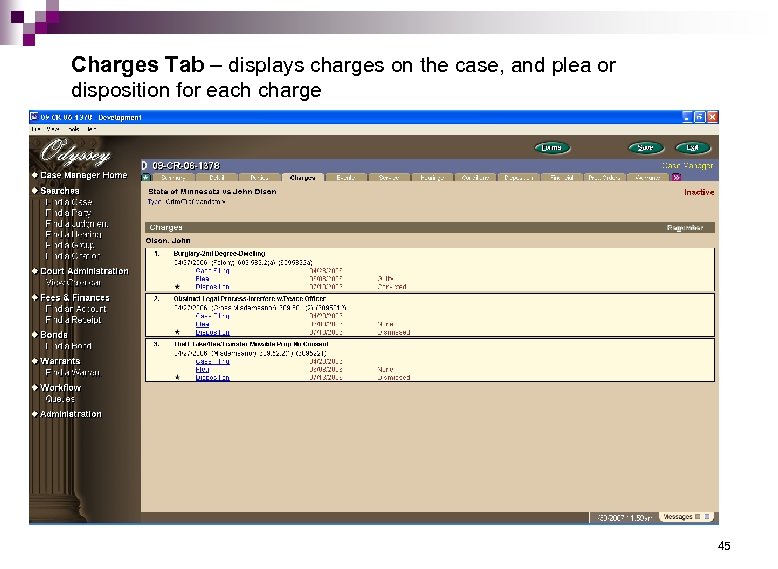Select the Obstruct Legal Process charge title

[250, 299]
